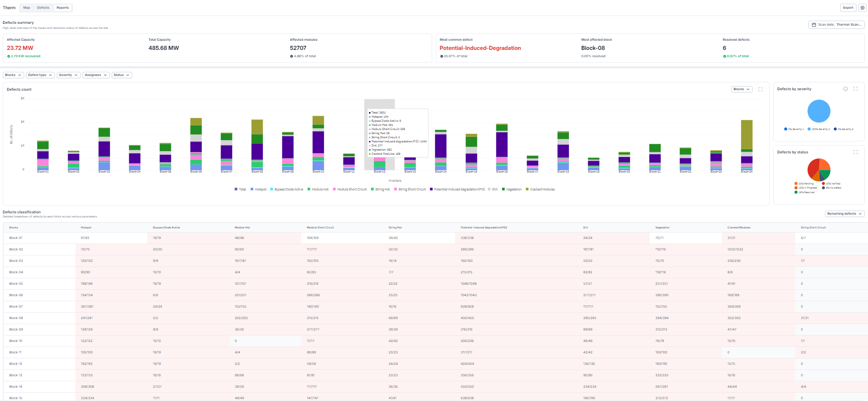Click the calendar icon beside Scan date
Image resolution: width=868 pixels, height=401 pixels.
tap(814, 25)
